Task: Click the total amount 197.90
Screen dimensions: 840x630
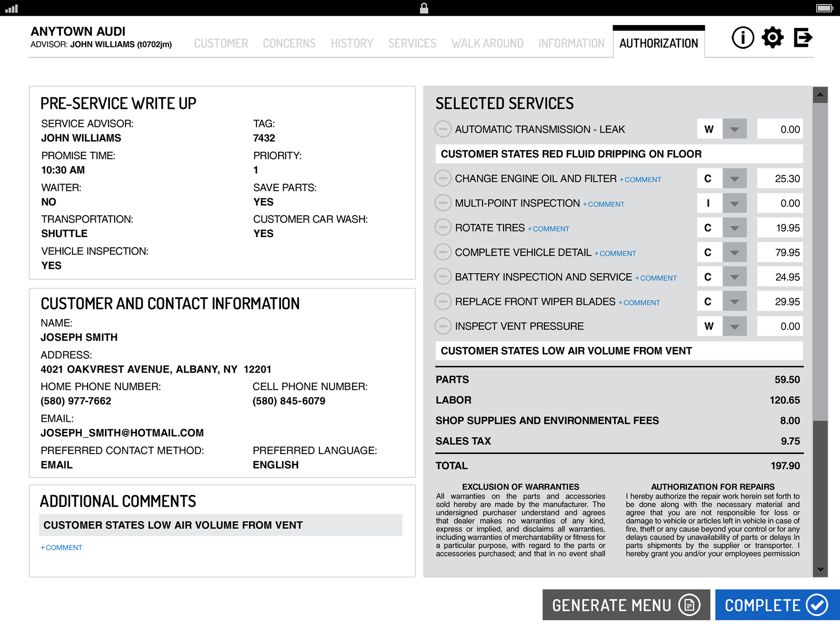Action: [x=785, y=465]
